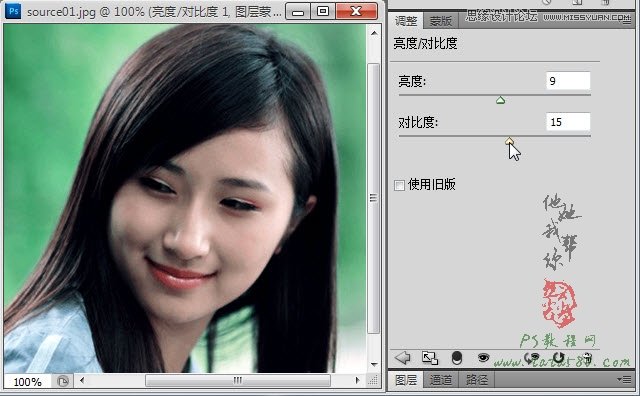Click the 亮度 slider handle
This screenshot has height=396, width=640.
500,100
